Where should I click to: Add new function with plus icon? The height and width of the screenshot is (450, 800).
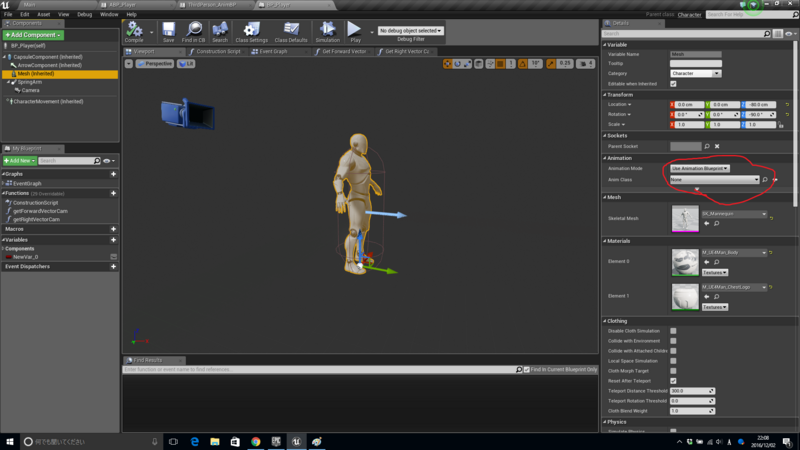click(x=113, y=193)
